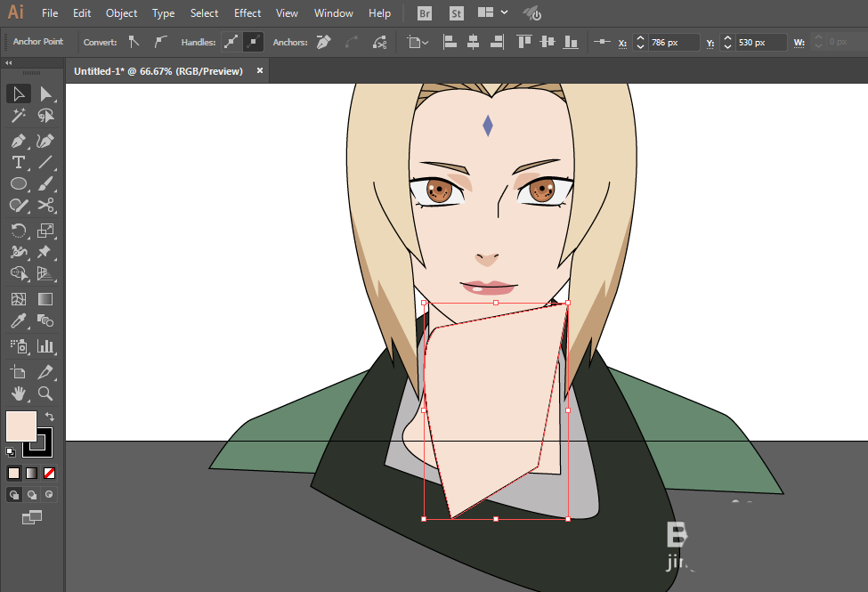The image size is (868, 592).
Task: Choose the Line Segment tool
Action: (45, 162)
